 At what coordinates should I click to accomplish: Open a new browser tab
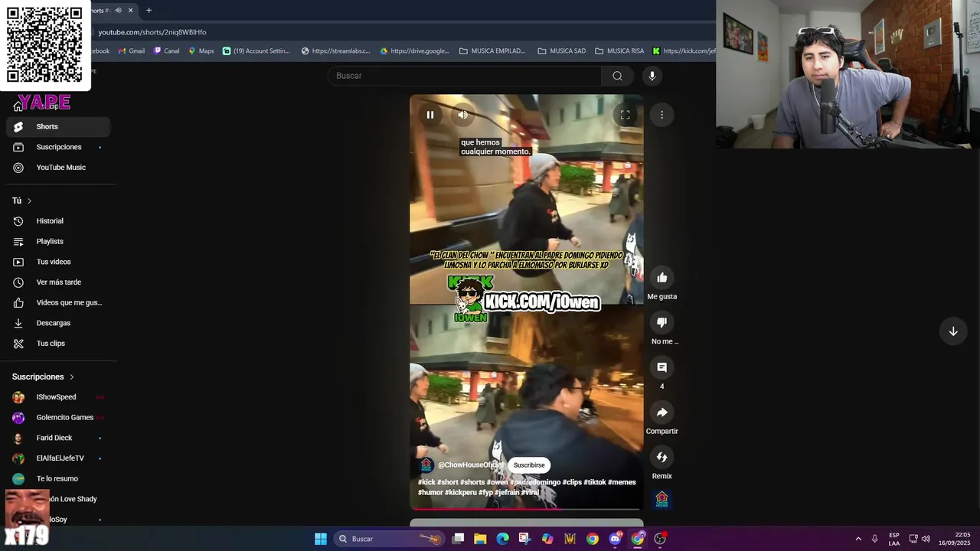click(x=149, y=10)
